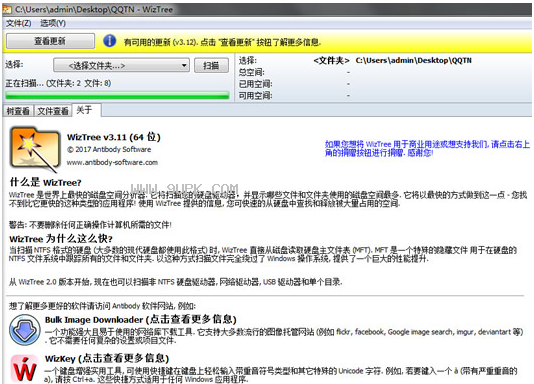534x384 pixels.
Task: Click the yellow update notification message text
Action: 222,42
